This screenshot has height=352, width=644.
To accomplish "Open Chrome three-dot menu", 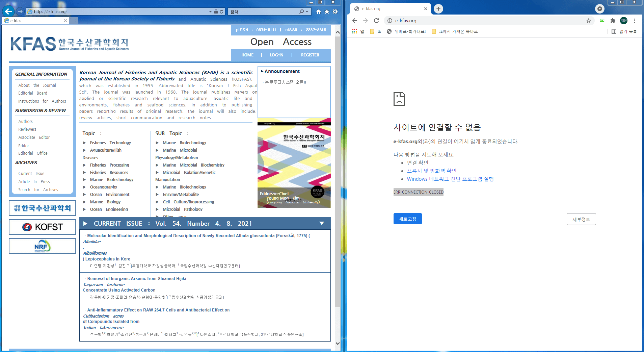I will tap(635, 21).
